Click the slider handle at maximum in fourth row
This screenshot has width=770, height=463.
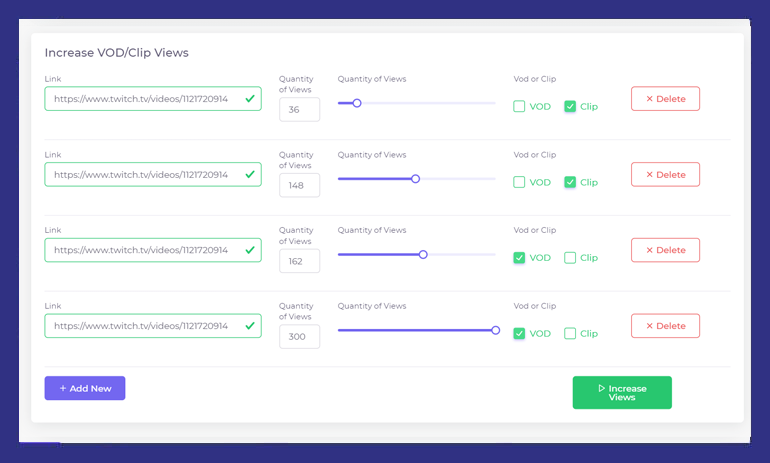coord(495,330)
